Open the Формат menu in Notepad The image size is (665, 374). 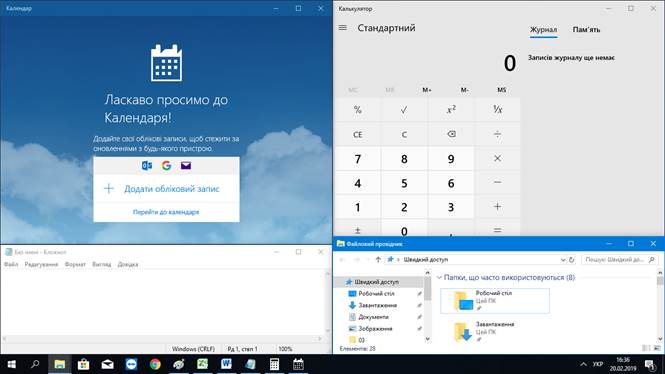[x=75, y=264]
